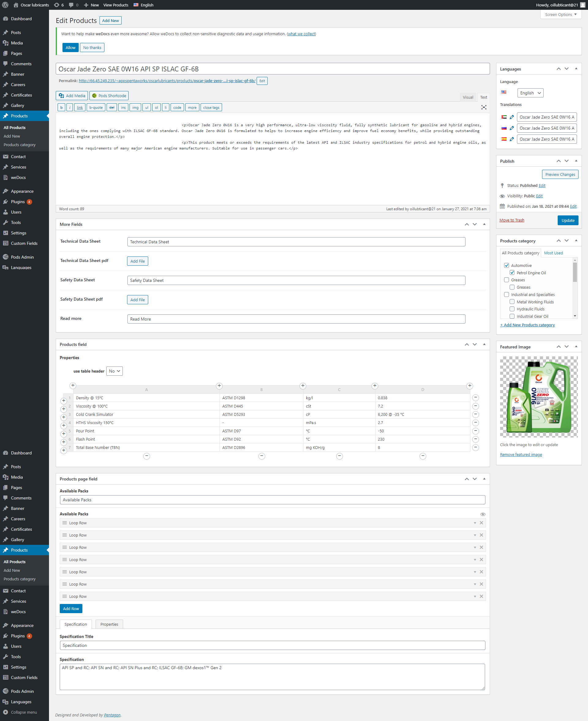Click the b-quote editor toolbar button

(96, 108)
